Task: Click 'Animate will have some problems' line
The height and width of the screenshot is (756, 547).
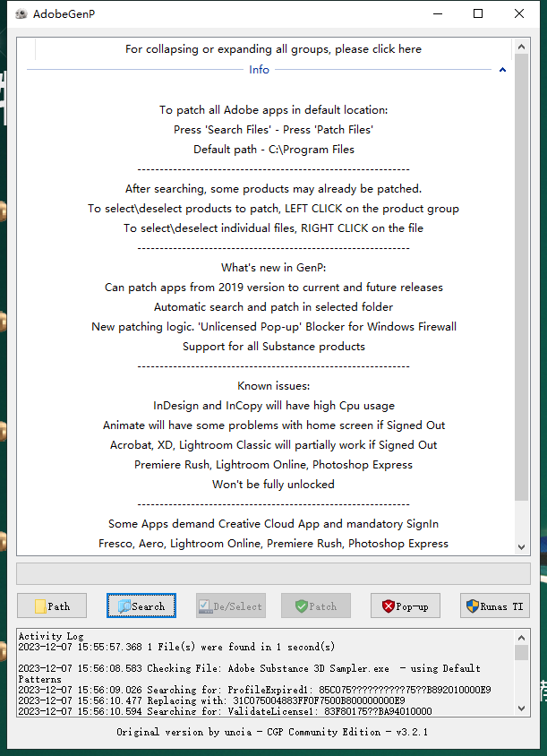Action: tap(273, 425)
